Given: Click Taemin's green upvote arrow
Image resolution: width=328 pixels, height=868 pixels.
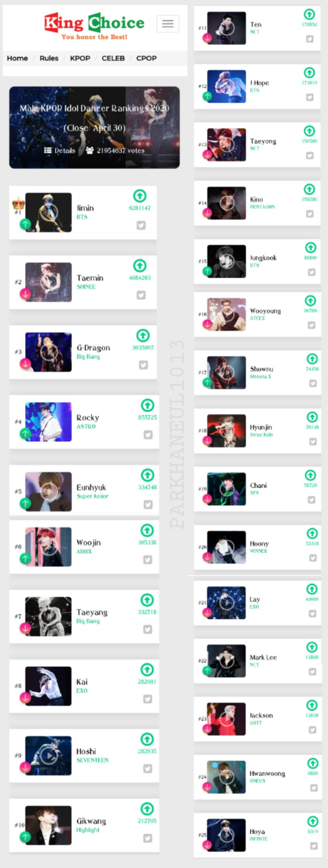Looking at the screenshot, I should [140, 266].
